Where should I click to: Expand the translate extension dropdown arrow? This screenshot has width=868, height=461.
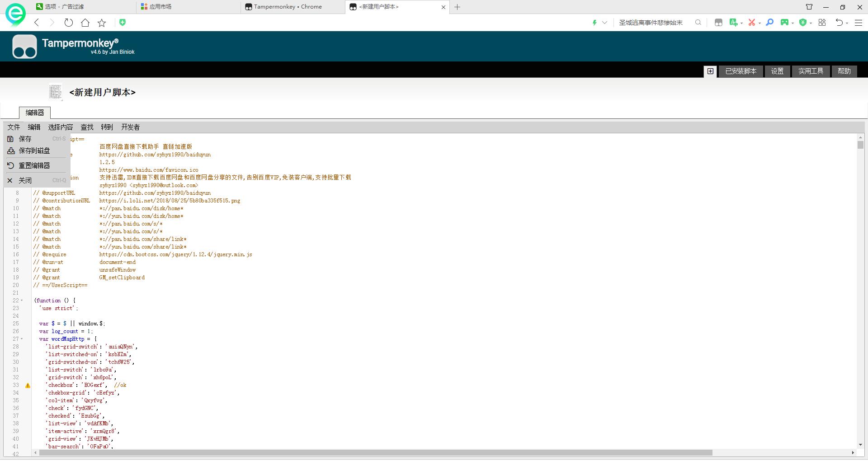pos(742,23)
